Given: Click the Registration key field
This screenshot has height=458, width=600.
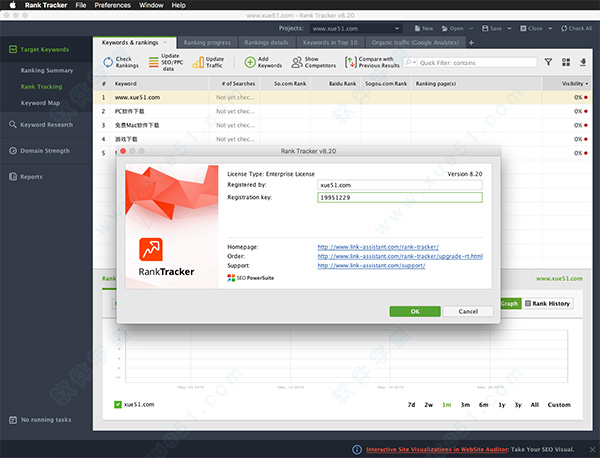Looking at the screenshot, I should click(399, 197).
